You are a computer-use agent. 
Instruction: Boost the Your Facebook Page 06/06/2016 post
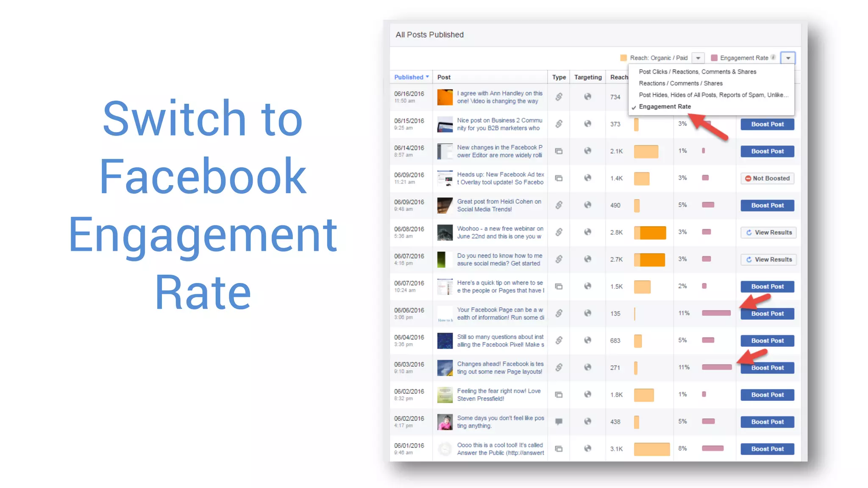pos(767,314)
